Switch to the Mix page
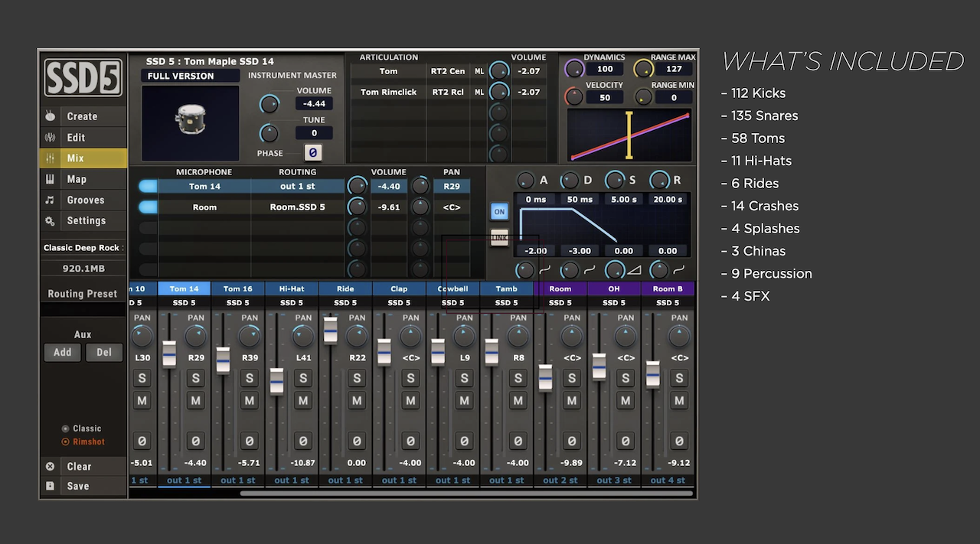The width and height of the screenshot is (980, 544). (x=83, y=158)
